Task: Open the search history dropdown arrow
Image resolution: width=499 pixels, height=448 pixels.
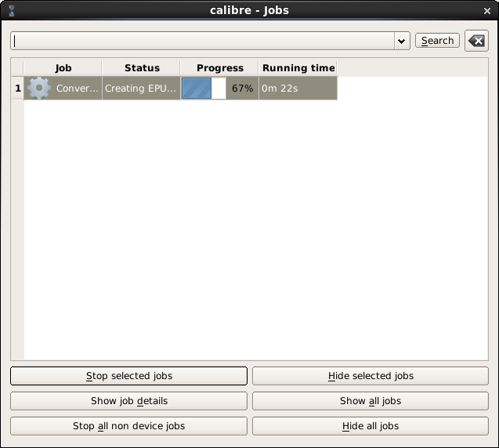Action: click(402, 41)
